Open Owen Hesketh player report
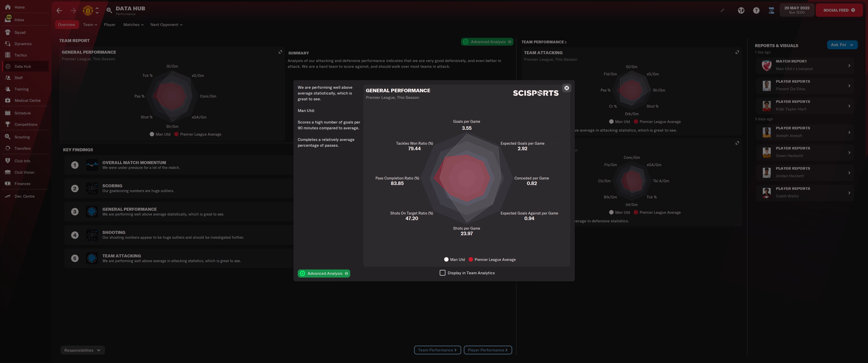This screenshot has height=363, width=868. pos(805,152)
